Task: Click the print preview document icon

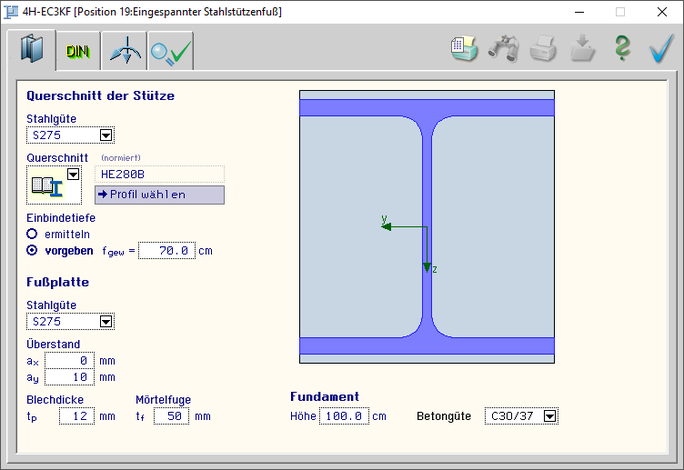Action: click(x=463, y=50)
